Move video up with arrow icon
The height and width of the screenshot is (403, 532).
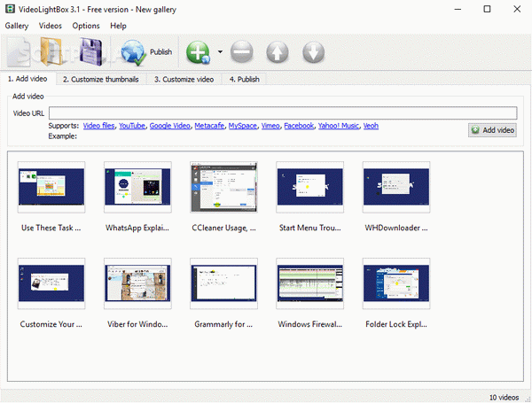coord(278,52)
